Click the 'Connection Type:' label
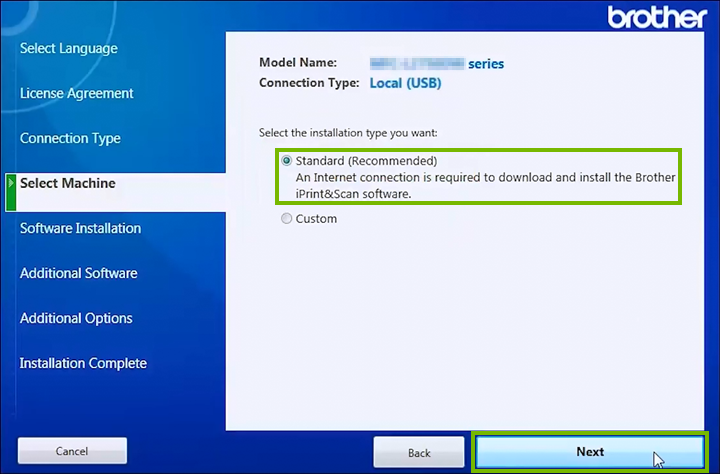Image resolution: width=720 pixels, height=474 pixels. (309, 83)
